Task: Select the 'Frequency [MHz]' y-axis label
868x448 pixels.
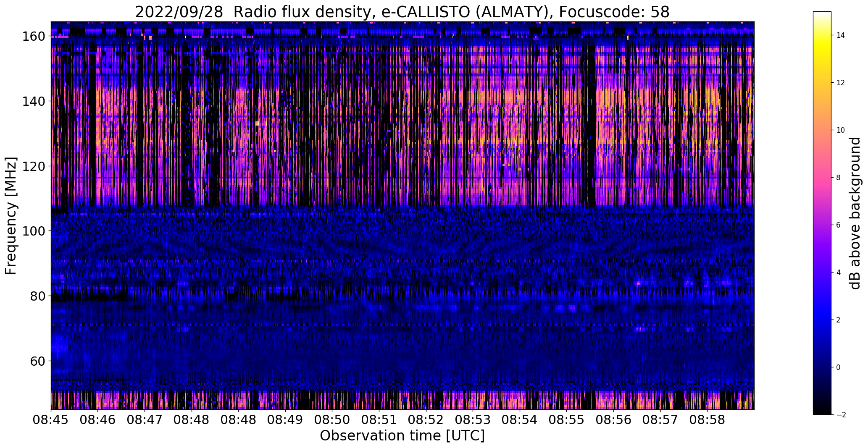Action: [x=11, y=216]
